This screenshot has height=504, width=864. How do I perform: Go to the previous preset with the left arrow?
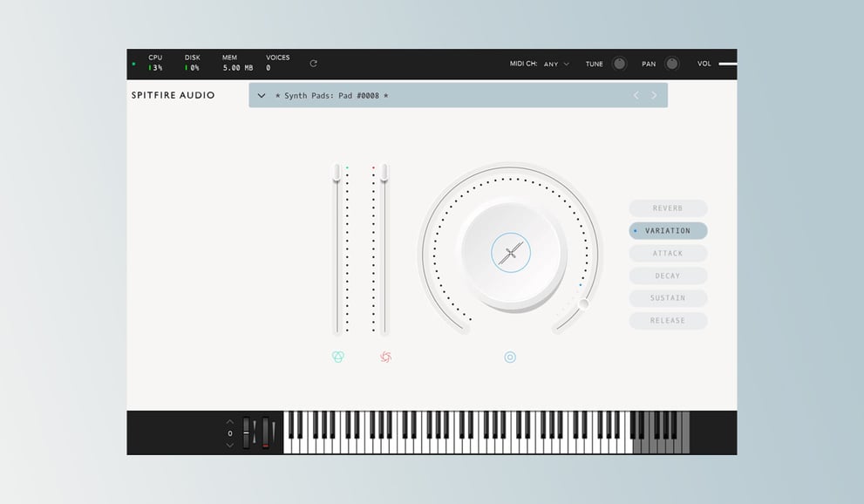[636, 95]
